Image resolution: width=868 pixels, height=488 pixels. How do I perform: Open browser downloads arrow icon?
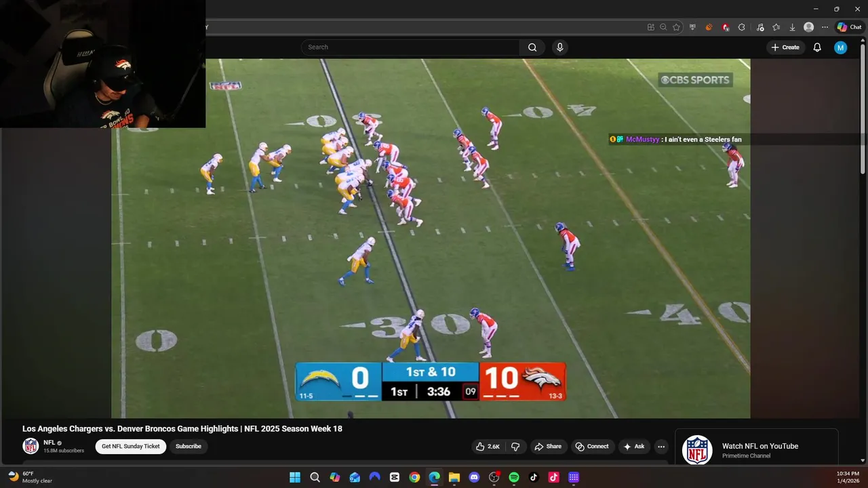tap(792, 27)
